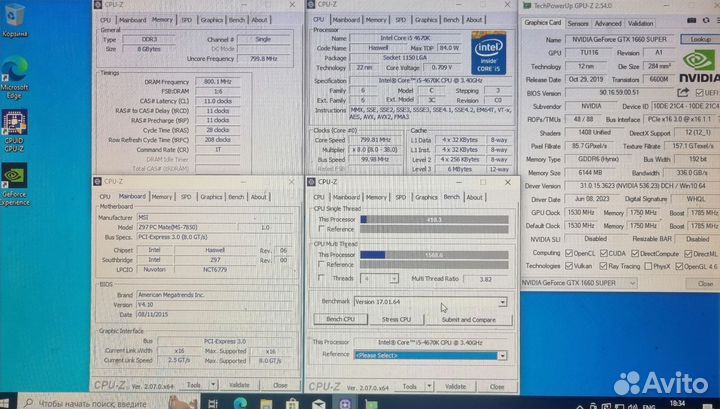The height and width of the screenshot is (409, 720).
Task: Open the Reference Please Select dropdown
Action: tap(502, 356)
